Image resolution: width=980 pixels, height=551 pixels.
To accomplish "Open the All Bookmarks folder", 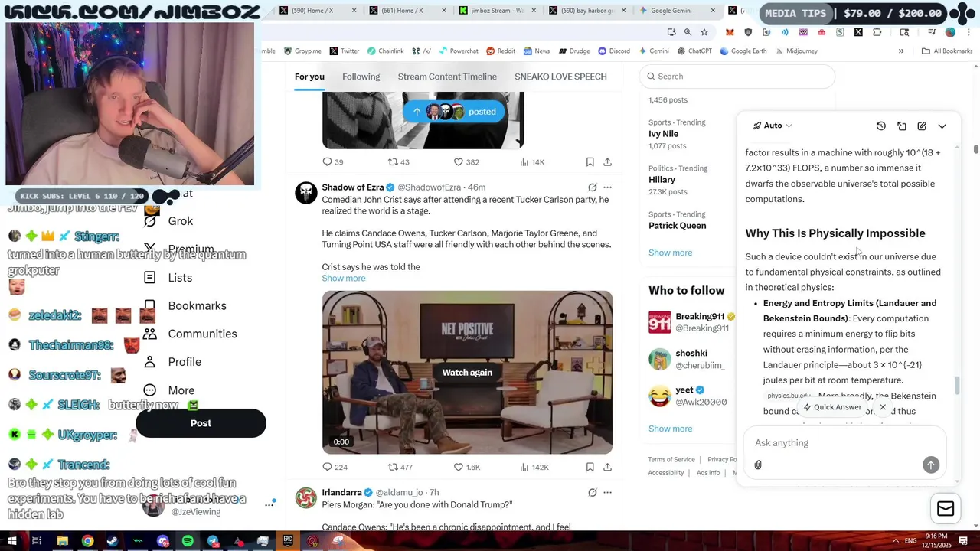I will click(x=947, y=51).
